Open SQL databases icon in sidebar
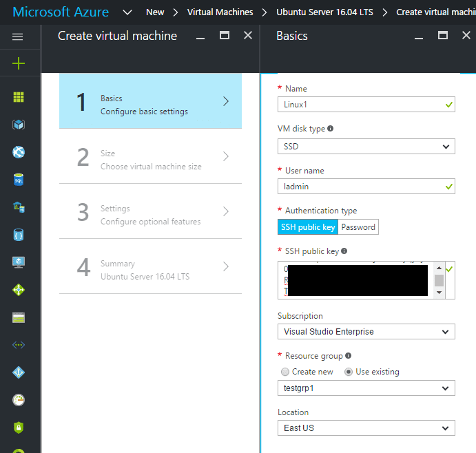Image resolution: width=476 pixels, height=453 pixels. click(19, 180)
